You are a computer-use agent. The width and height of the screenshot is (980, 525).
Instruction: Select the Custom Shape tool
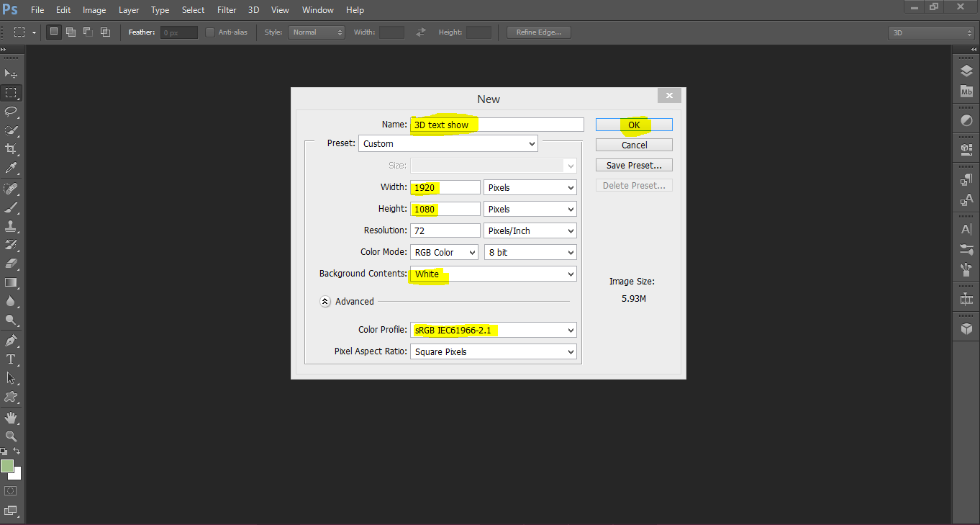coord(11,397)
